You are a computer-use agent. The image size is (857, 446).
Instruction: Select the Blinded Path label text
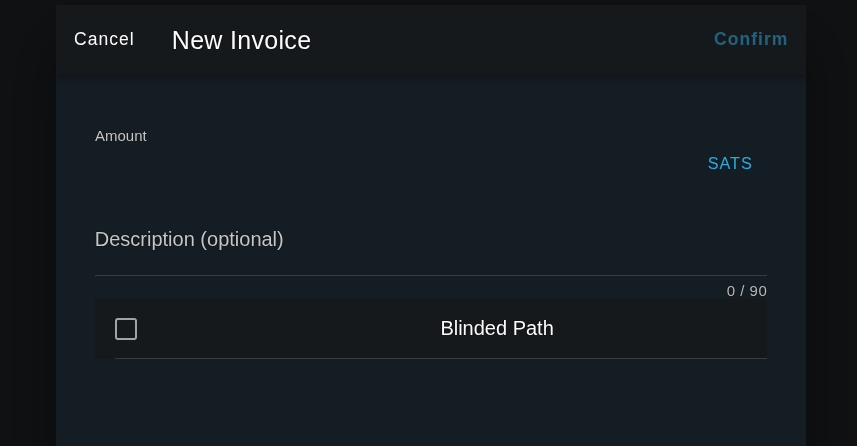(x=497, y=328)
